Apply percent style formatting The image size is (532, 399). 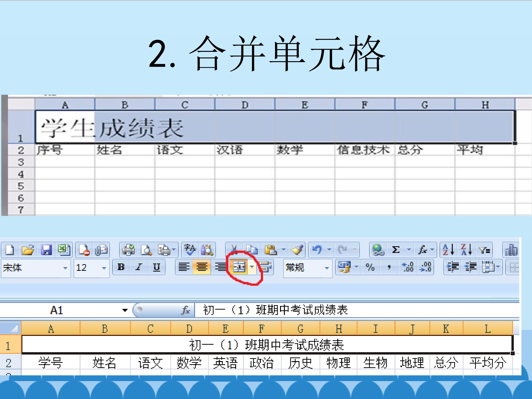pos(370,267)
